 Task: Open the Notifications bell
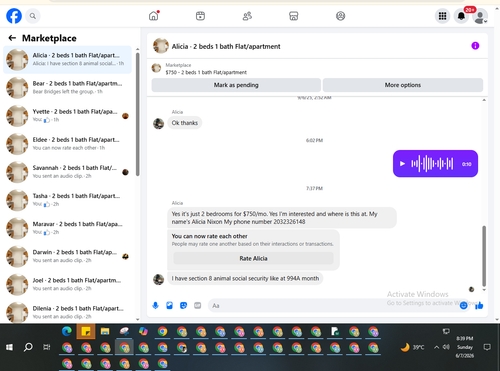461,16
